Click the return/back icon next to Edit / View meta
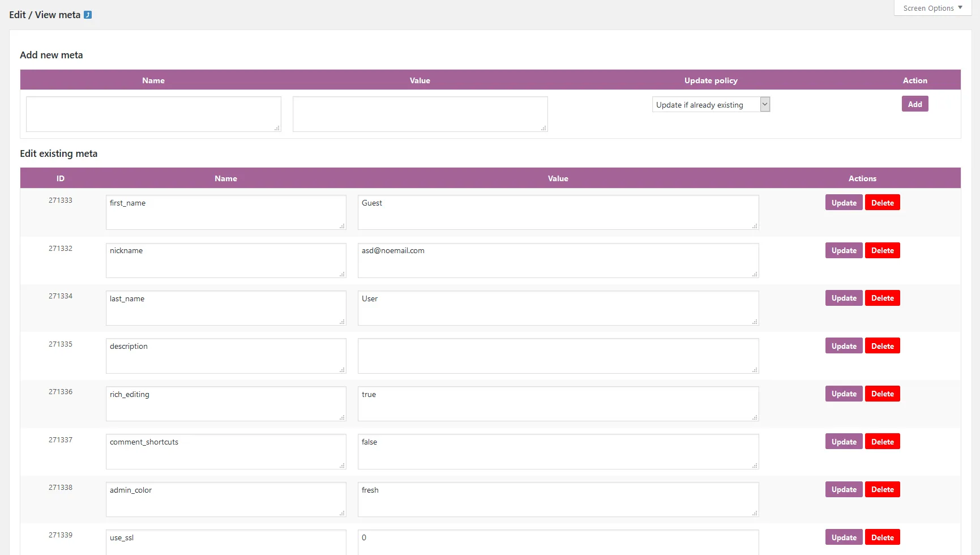Image resolution: width=980 pixels, height=555 pixels. [x=87, y=14]
